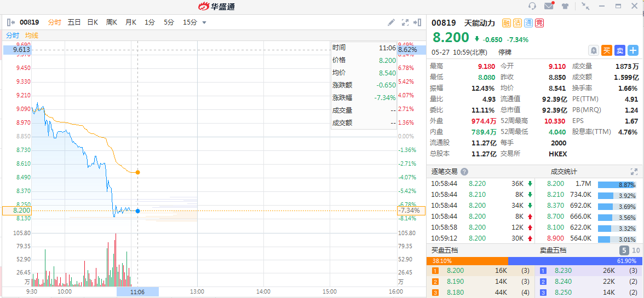
Task: Expand the chart to fullscreen
Action: click(x=405, y=22)
